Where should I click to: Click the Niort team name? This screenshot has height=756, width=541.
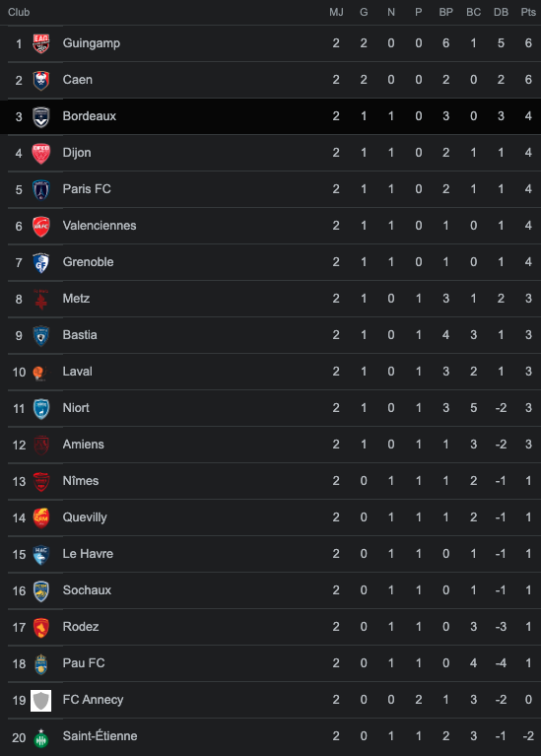76,408
